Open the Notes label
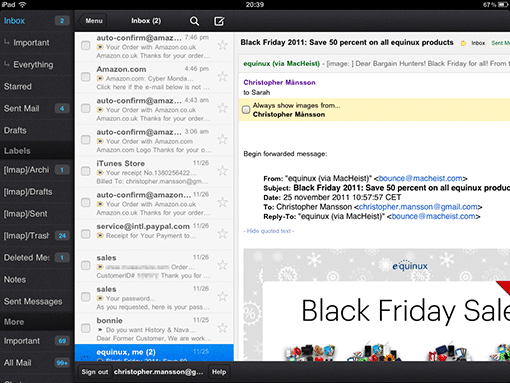The width and height of the screenshot is (510, 383). 37,279
